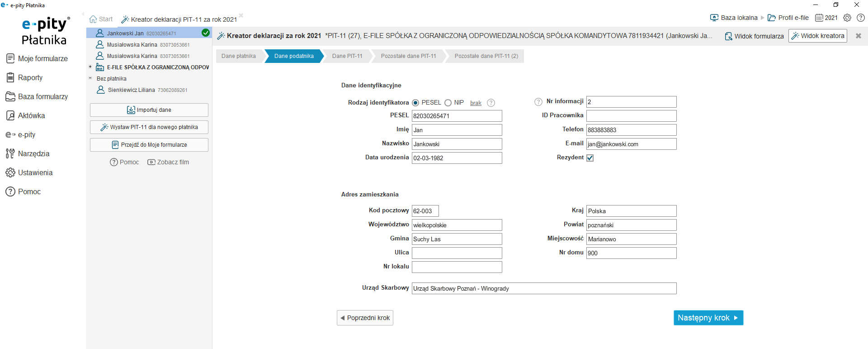Open Pomoc in left sidebar
The image size is (868, 349).
(x=24, y=191)
